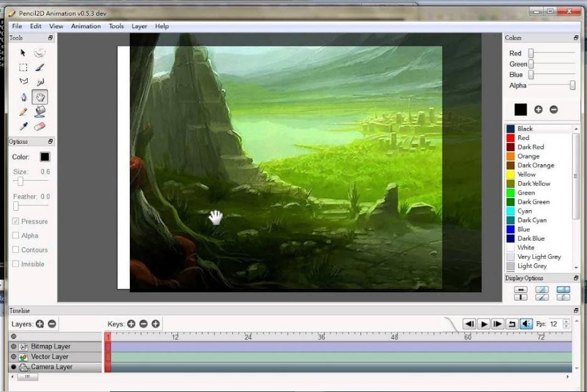Open the View menu
The width and height of the screenshot is (587, 392).
[56, 26]
